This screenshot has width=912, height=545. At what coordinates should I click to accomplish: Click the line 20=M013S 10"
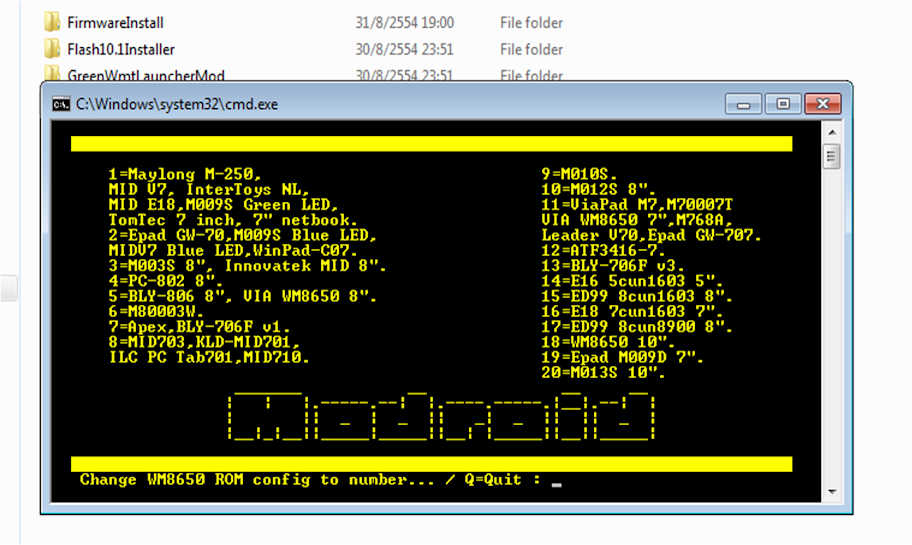[x=603, y=373]
